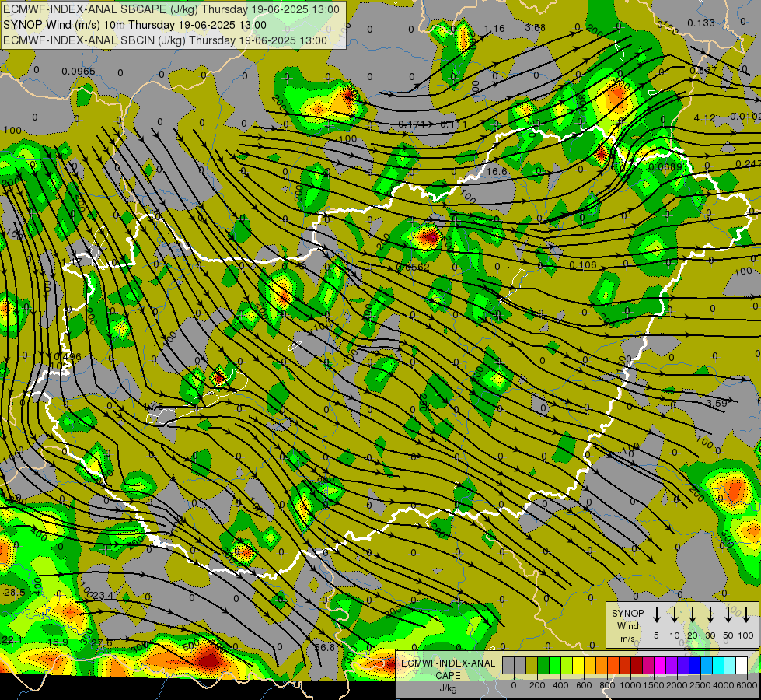Click the 0.171 value on the map
This screenshot has height=700, width=761.
pos(411,124)
